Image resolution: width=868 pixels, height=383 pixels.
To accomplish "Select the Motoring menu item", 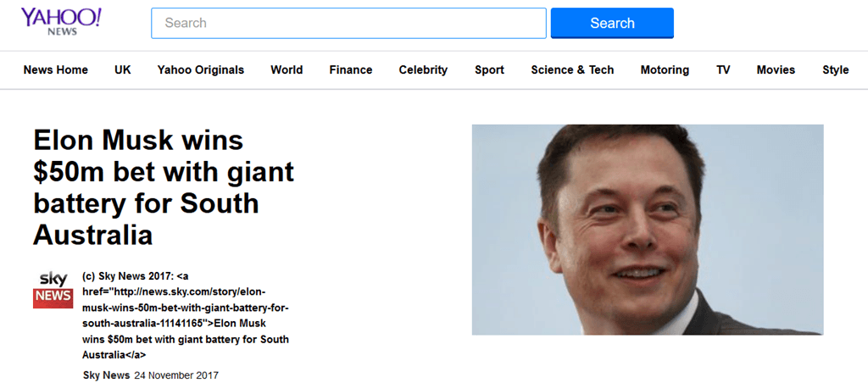I will pyautogui.click(x=665, y=69).
